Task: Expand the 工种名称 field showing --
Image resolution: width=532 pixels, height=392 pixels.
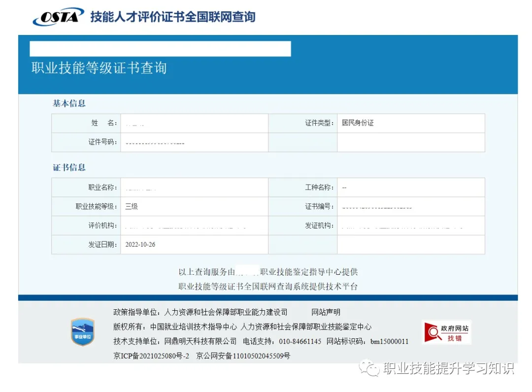Action: point(345,187)
